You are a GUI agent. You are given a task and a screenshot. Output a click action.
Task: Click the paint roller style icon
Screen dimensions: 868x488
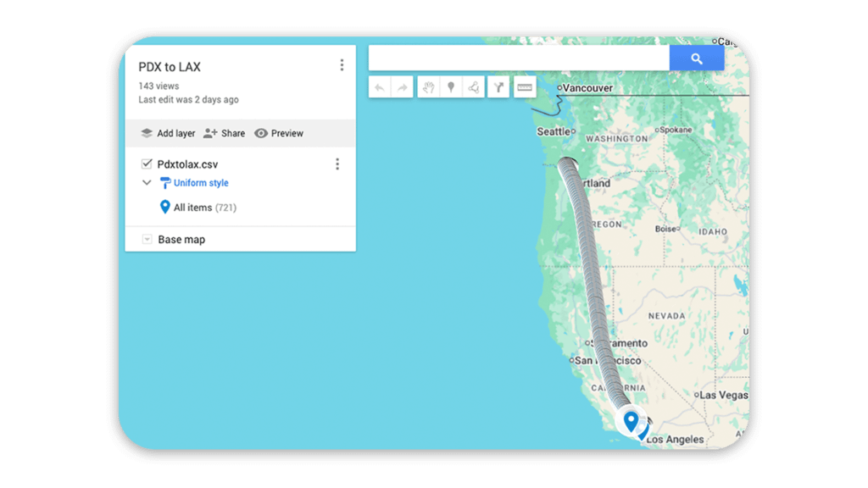[165, 183]
